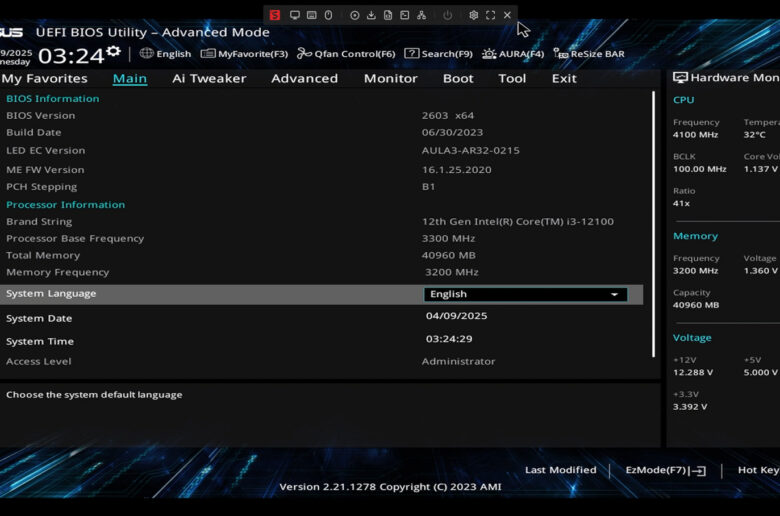This screenshot has width=780, height=516.
Task: Click Last Modified at the bottom
Action: [561, 470]
